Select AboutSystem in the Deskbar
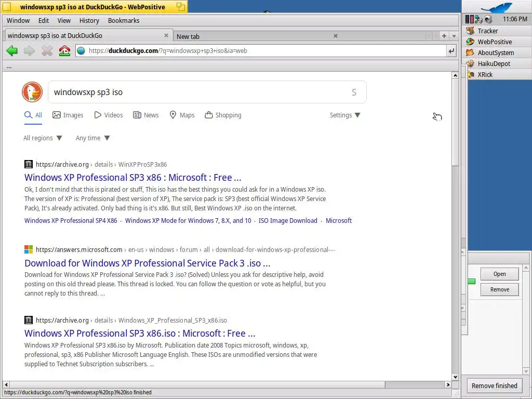 click(x=496, y=52)
